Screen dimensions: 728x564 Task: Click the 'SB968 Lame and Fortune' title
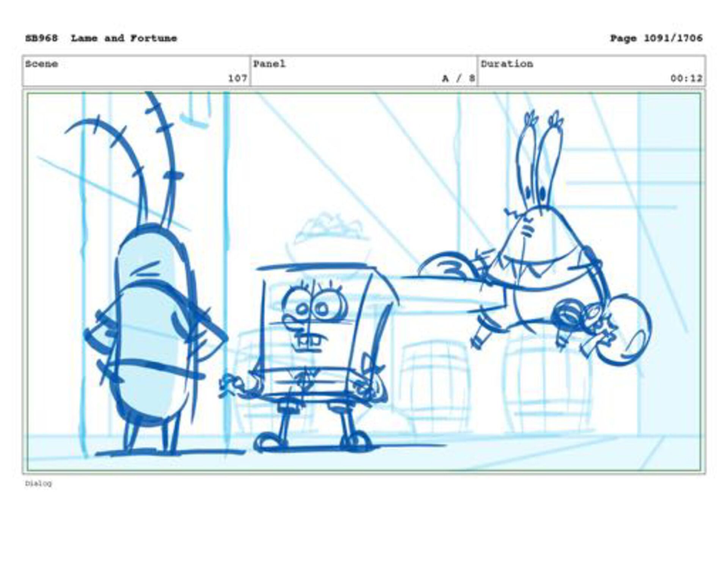(101, 38)
